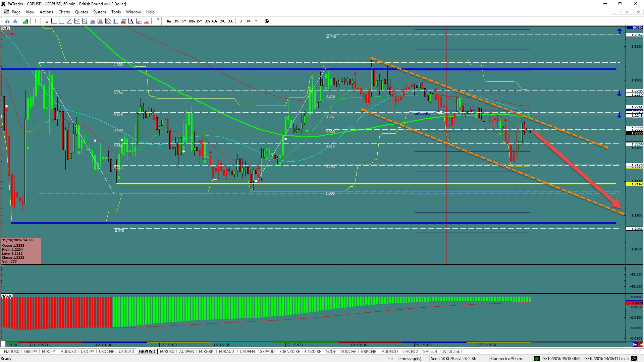The image size is (644, 362).
Task: Expand toolbar overflow chevron
Action: click(x=158, y=19)
